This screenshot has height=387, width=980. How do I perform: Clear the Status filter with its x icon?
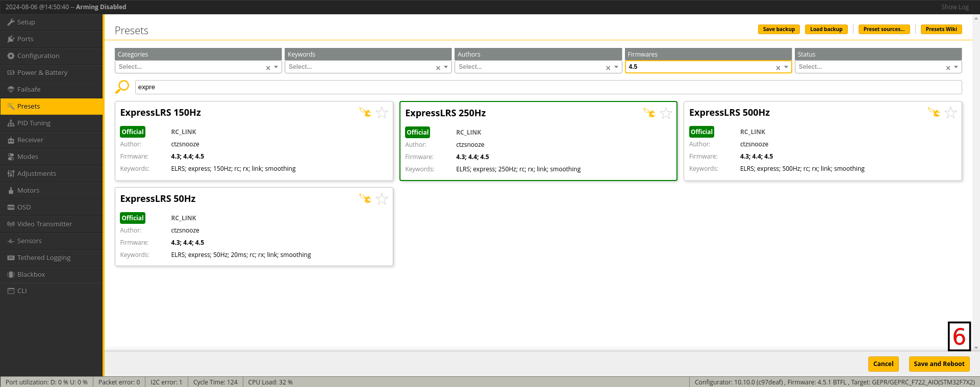tap(948, 68)
